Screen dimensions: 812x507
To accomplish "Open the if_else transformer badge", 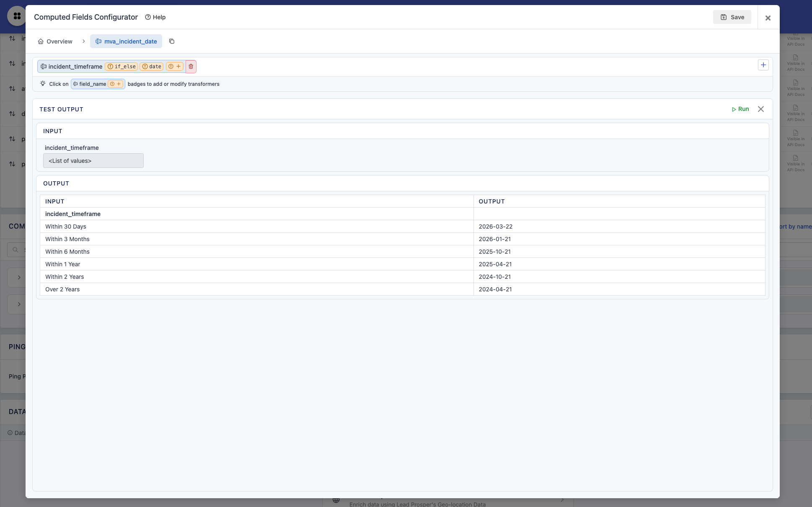I will tap(122, 67).
